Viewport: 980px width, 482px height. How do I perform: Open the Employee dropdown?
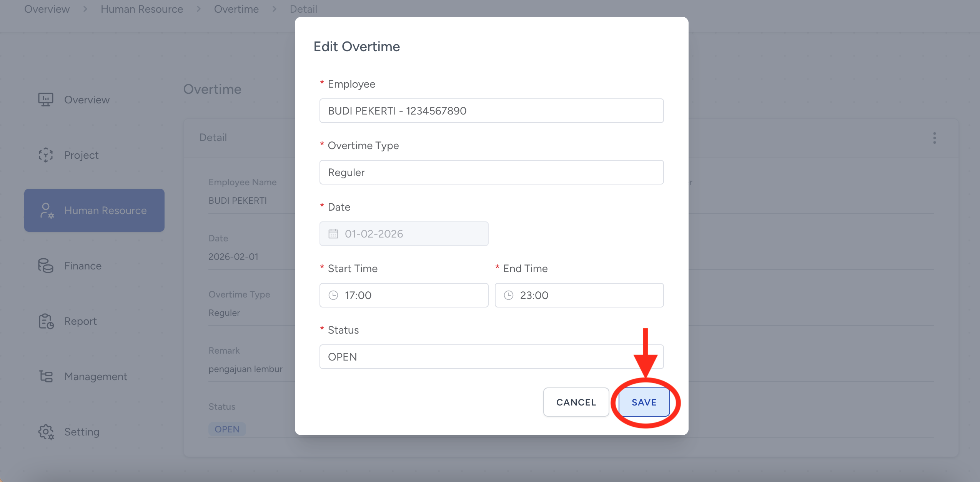(x=491, y=111)
